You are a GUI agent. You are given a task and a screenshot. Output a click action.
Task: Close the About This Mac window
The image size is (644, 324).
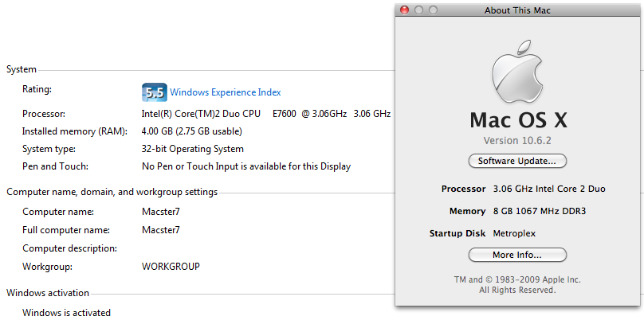(405, 10)
